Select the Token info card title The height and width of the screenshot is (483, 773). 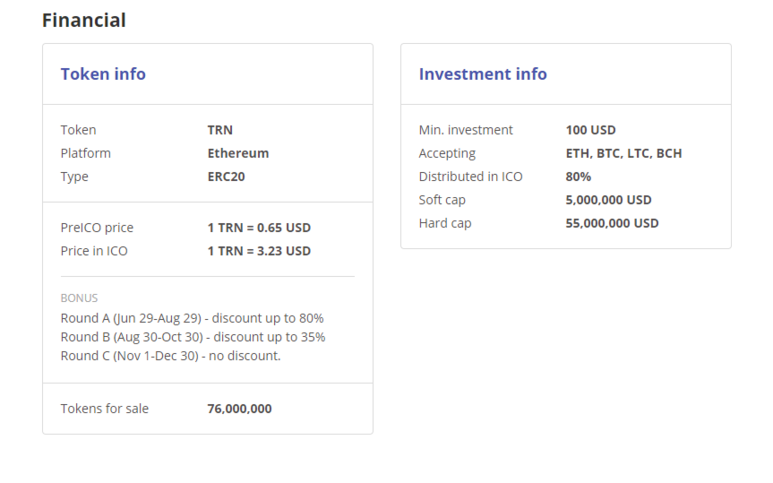click(103, 74)
